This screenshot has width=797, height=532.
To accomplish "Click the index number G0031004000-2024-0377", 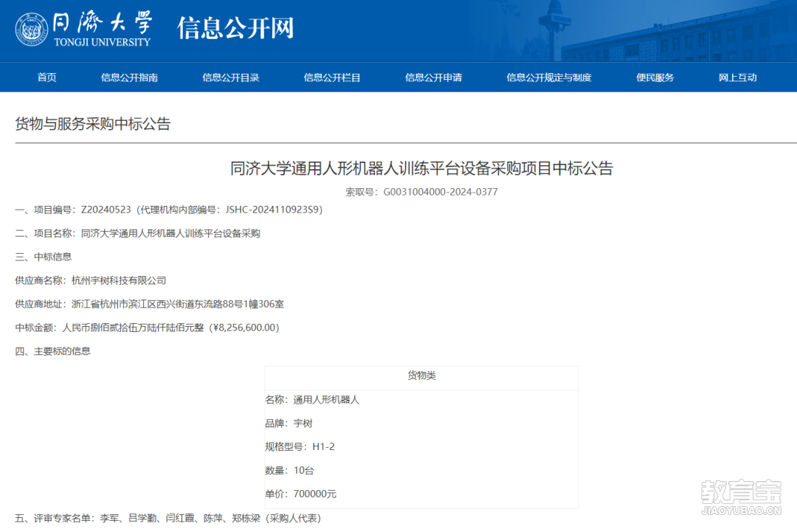I will click(440, 192).
